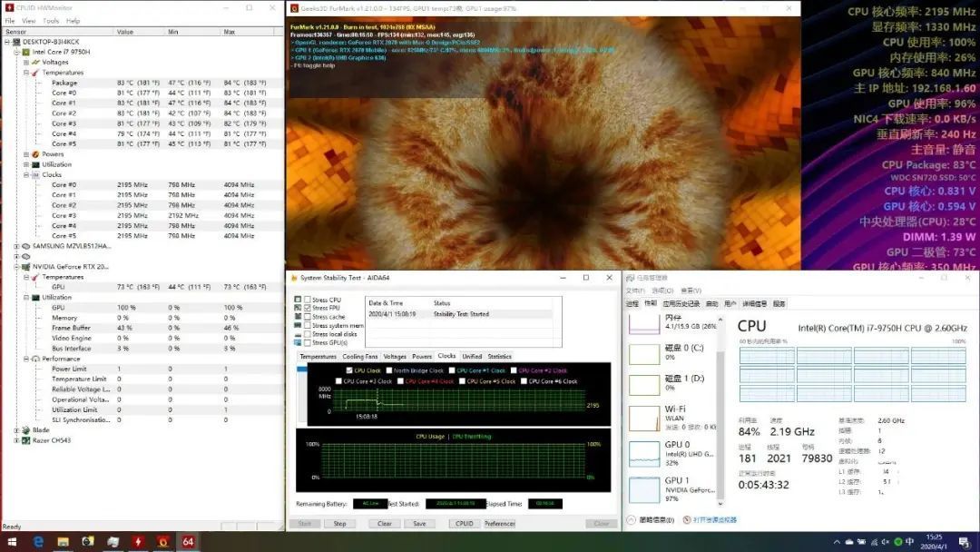
Task: Click the HWMonitor lightning icon in taskbar
Action: pyautogui.click(x=138, y=541)
